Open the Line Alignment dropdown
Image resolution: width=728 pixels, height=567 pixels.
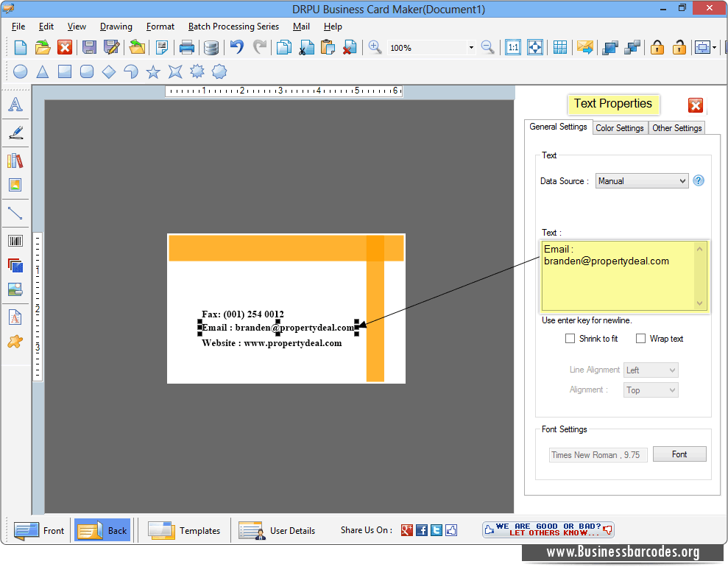(651, 370)
